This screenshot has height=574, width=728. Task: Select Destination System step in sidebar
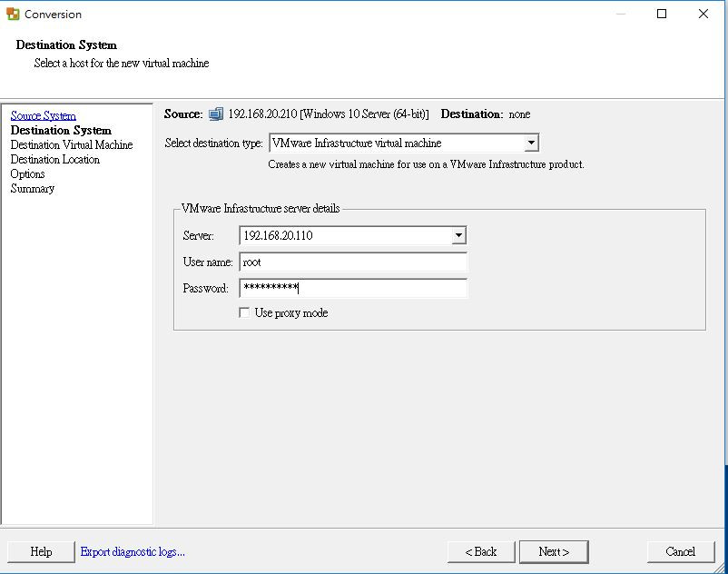coord(61,130)
